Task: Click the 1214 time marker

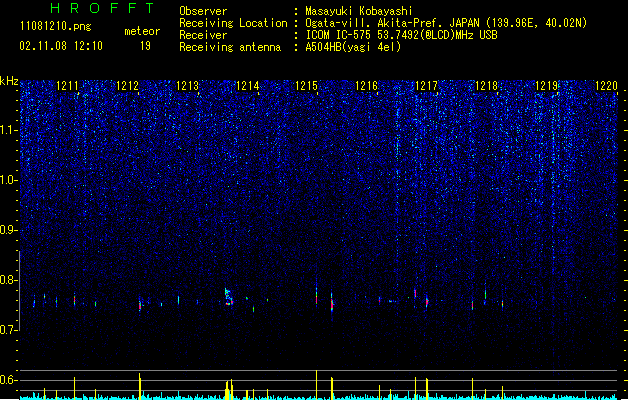Action: click(248, 86)
